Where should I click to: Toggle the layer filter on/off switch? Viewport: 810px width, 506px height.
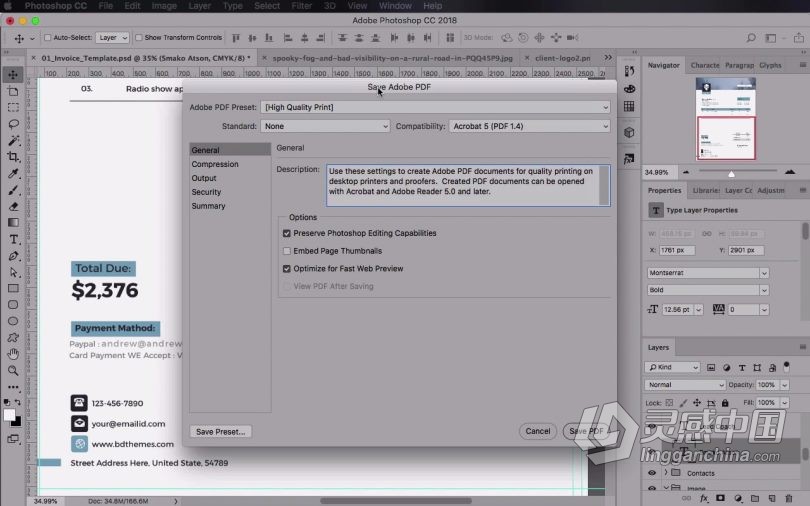point(786,367)
